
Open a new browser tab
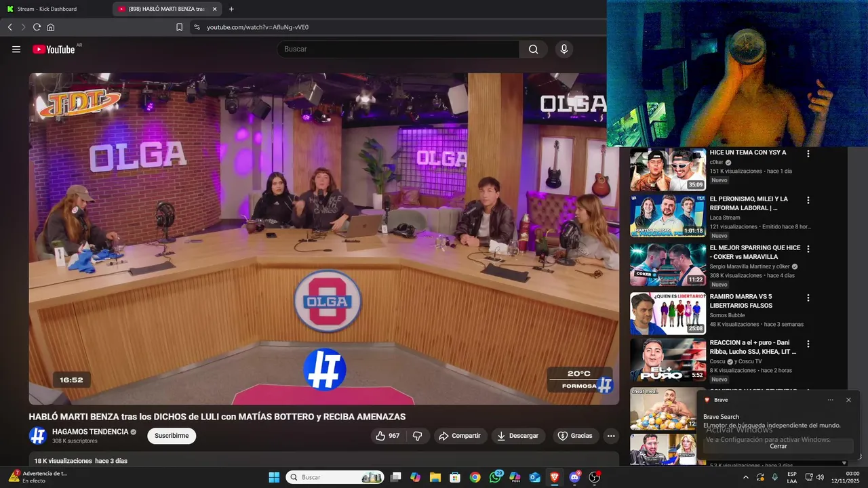coord(231,9)
